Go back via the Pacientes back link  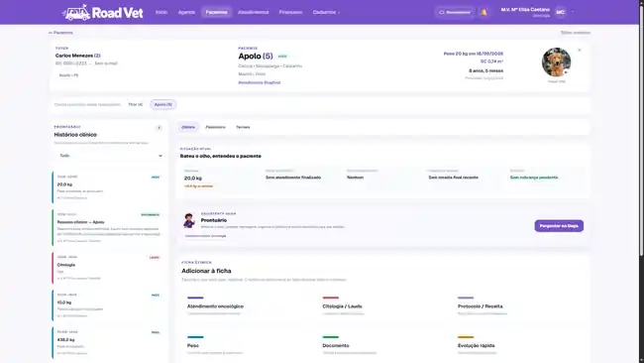click(x=60, y=33)
